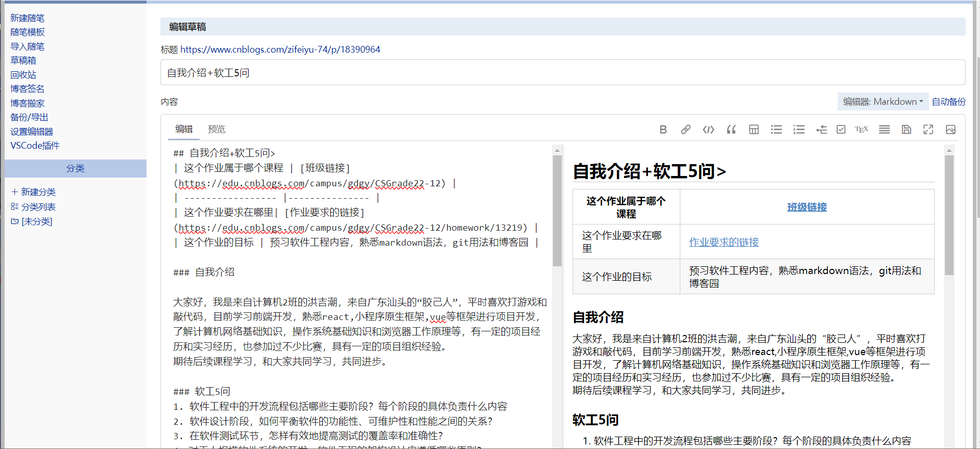Open 新建随笔 in sidebar
This screenshot has width=980, height=449.
pos(27,18)
